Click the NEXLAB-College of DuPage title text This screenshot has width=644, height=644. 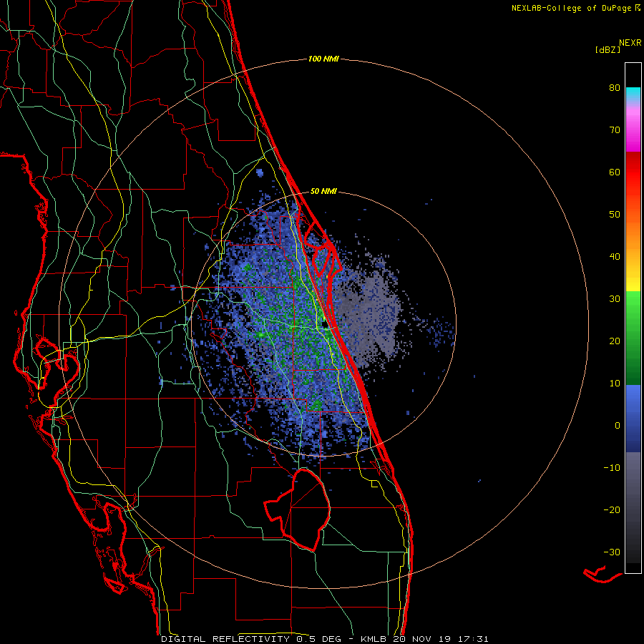pos(571,8)
